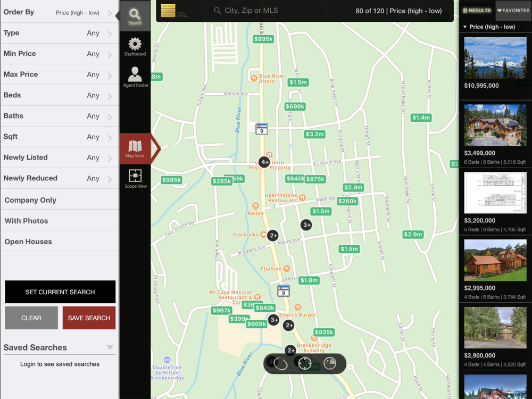
Task: Toggle the With Photos filter
Action: click(60, 221)
